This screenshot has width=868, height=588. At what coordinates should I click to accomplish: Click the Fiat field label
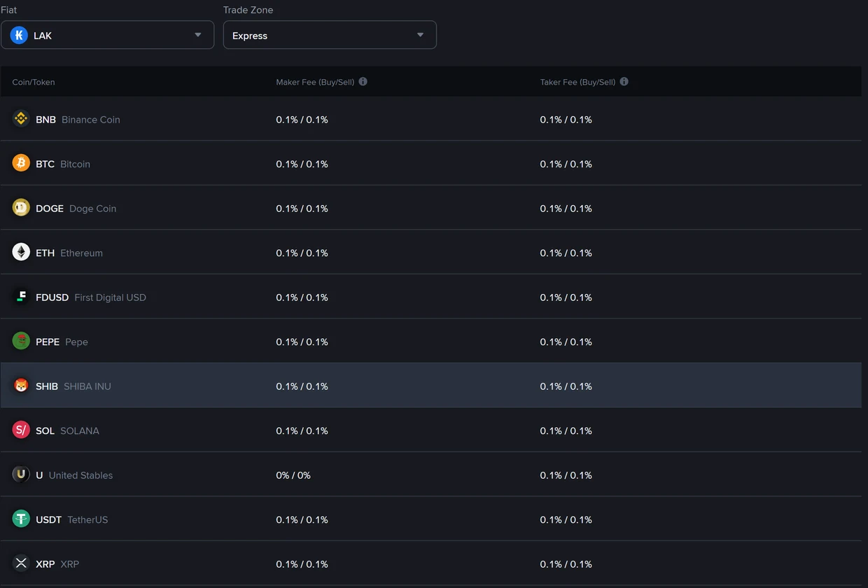pyautogui.click(x=9, y=10)
